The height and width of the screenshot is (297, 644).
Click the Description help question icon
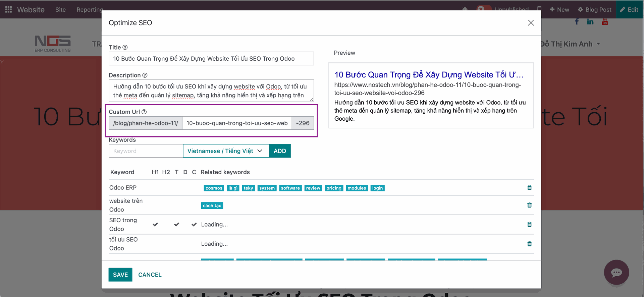point(145,75)
